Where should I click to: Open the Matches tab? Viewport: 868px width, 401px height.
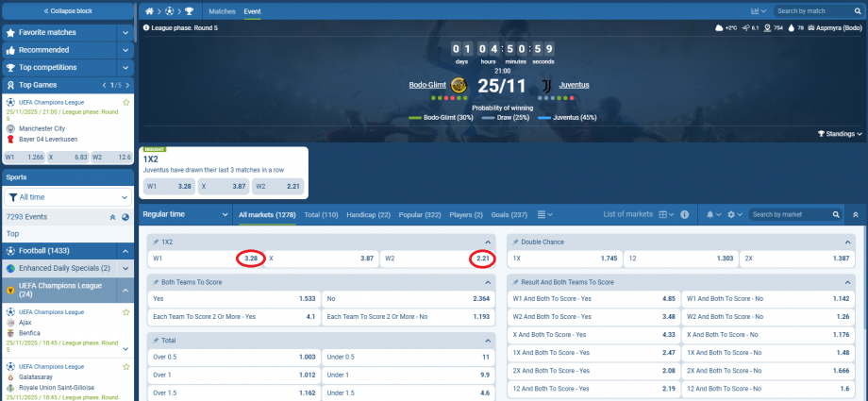pos(222,11)
